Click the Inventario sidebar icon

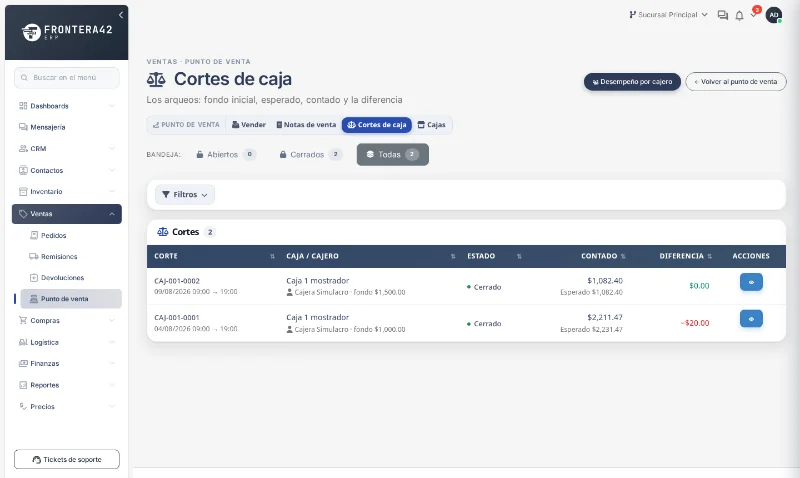[x=23, y=192]
